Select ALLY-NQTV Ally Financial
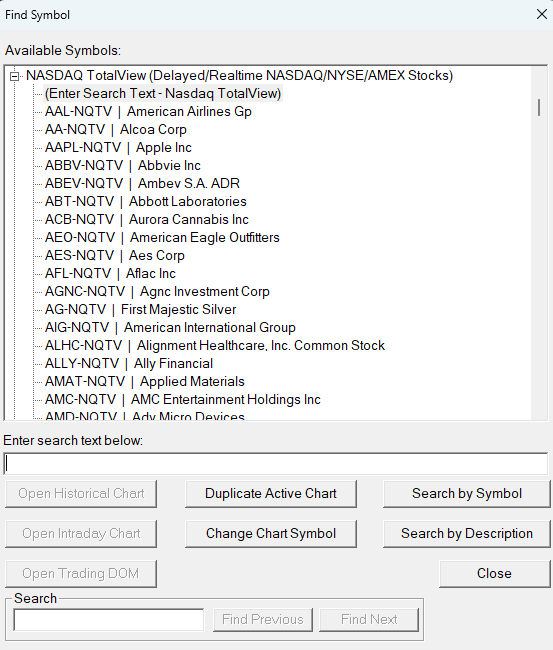The height and width of the screenshot is (650, 553). pos(129,364)
